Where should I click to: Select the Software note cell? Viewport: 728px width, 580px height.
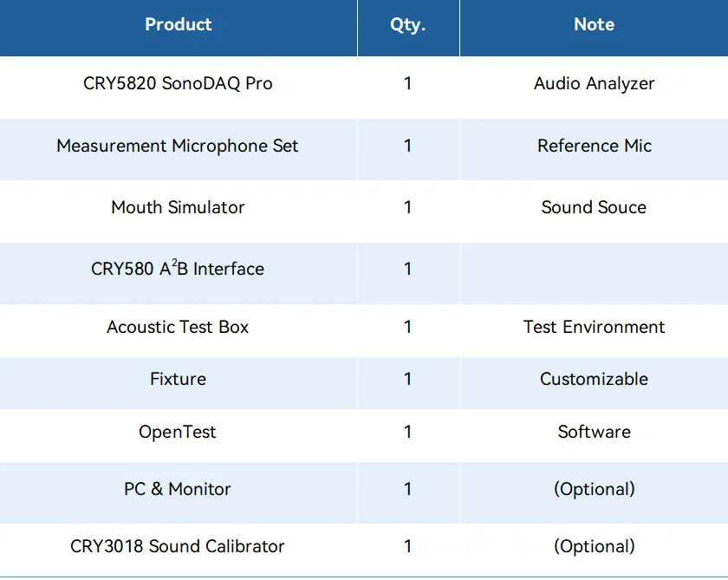click(x=594, y=432)
